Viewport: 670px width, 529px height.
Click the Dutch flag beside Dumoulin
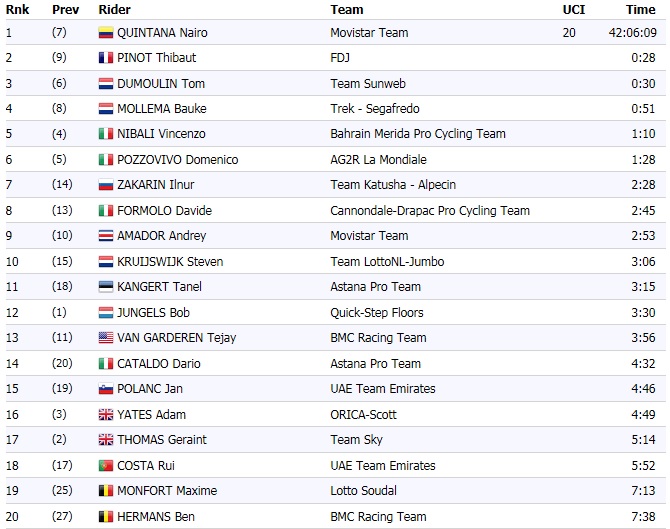pos(105,84)
